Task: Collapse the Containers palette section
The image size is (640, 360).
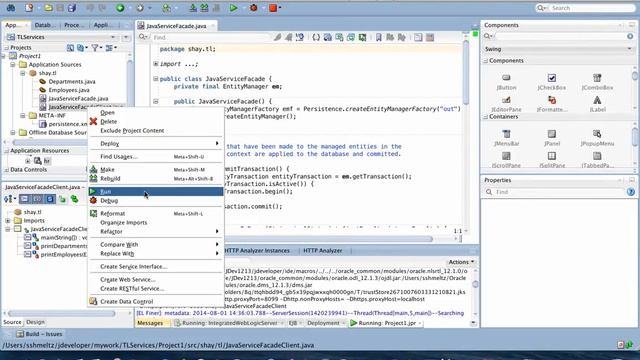Action: pos(486,117)
